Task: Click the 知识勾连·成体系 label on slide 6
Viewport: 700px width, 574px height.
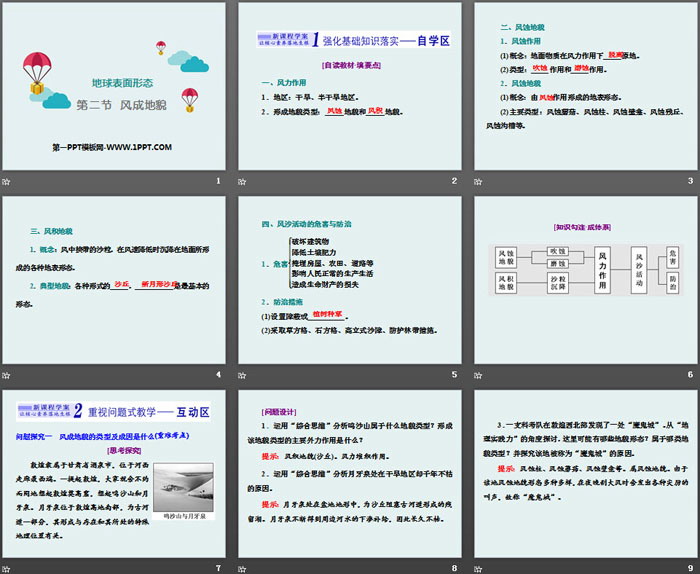Action: coord(582,227)
